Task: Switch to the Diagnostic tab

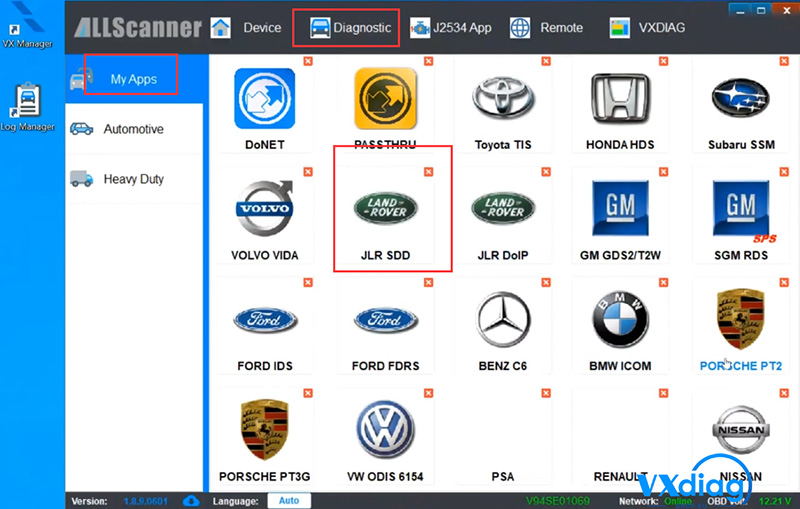Action: pos(350,28)
